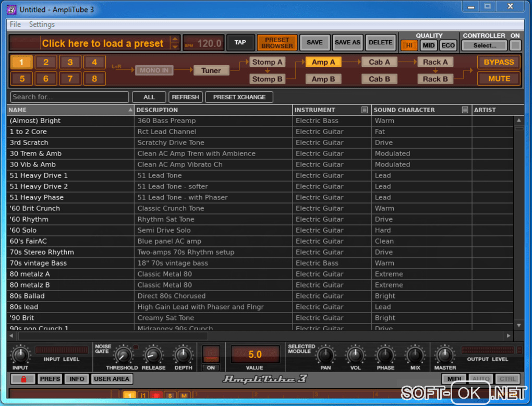Click the SAVE AS button

coord(347,42)
